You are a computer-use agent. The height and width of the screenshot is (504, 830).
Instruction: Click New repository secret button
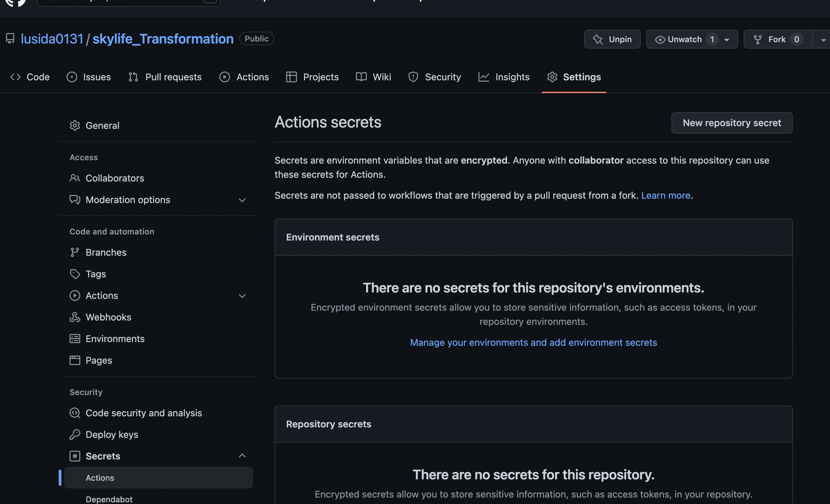coord(732,123)
